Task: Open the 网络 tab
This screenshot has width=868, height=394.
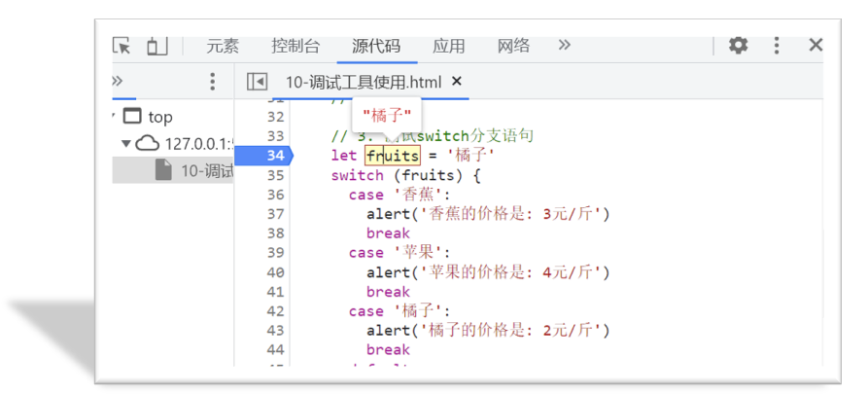Action: point(513,46)
